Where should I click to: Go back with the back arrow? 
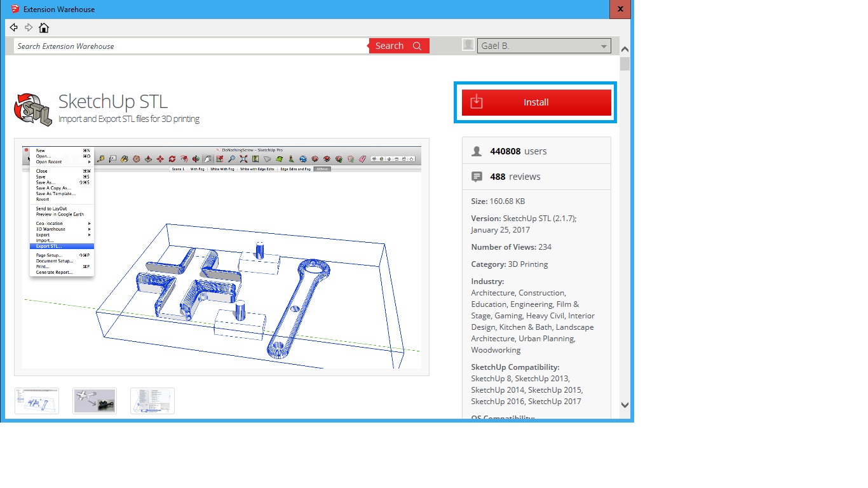[x=14, y=27]
